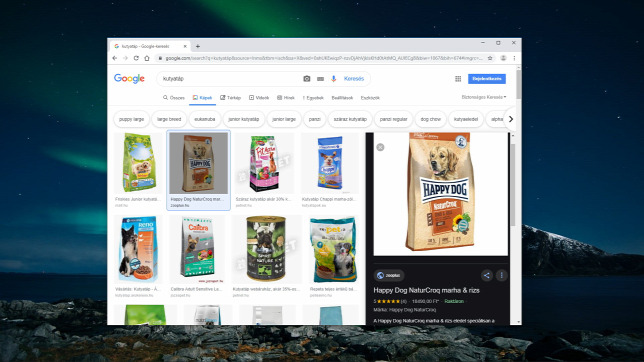Click the camera search-by-image icon
The image size is (644, 362).
pos(306,78)
